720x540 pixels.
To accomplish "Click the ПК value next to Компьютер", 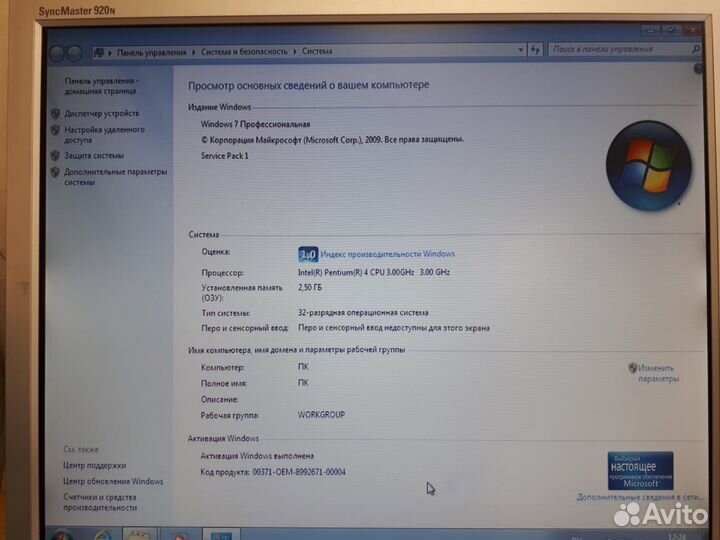I will pyautogui.click(x=303, y=367).
